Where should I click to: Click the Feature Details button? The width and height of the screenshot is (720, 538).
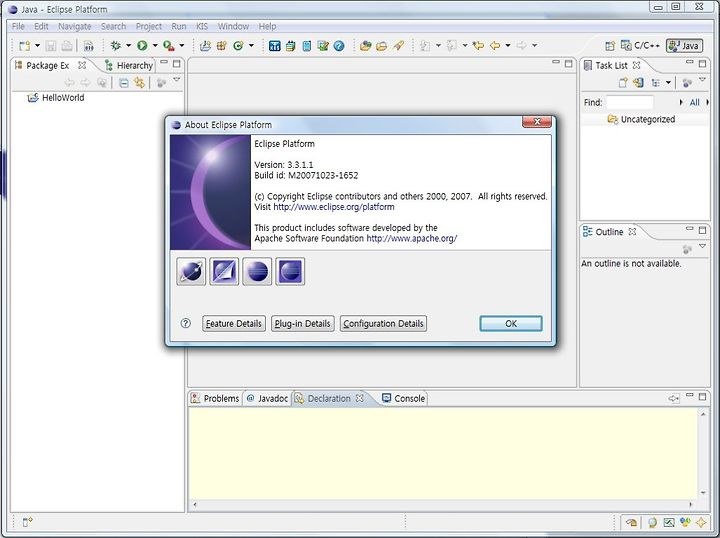[x=234, y=324]
